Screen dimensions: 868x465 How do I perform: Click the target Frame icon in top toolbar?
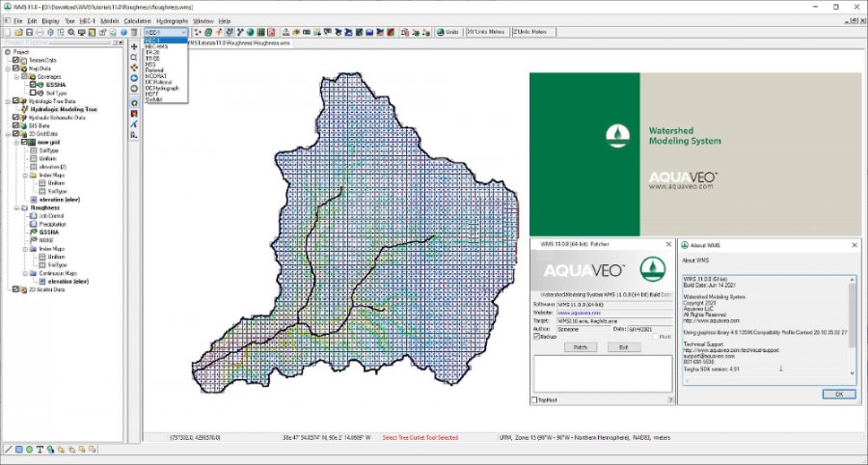click(x=50, y=32)
